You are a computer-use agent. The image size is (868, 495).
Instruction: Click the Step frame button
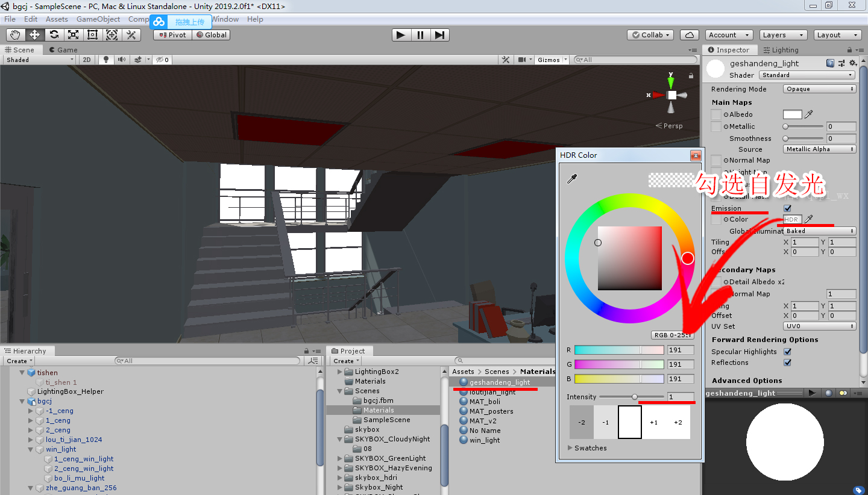[439, 35]
